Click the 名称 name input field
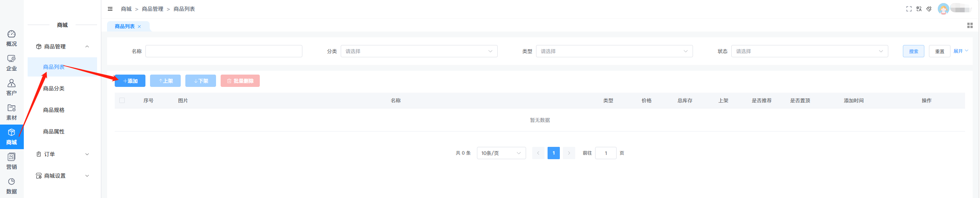Viewport: 980px width, 198px height. (224, 51)
